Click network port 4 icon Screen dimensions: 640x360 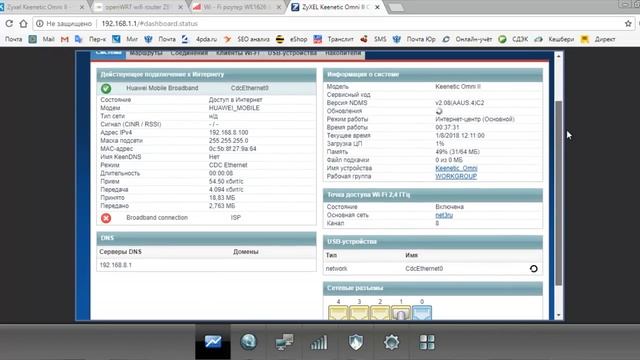tap(338, 313)
